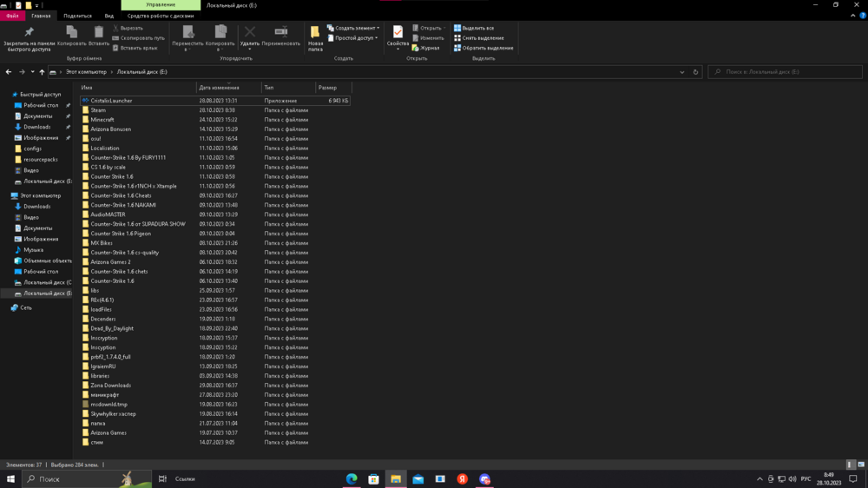Click 'Скопировать путь' in the clipboard group
868x488 pixels.
click(x=138, y=37)
